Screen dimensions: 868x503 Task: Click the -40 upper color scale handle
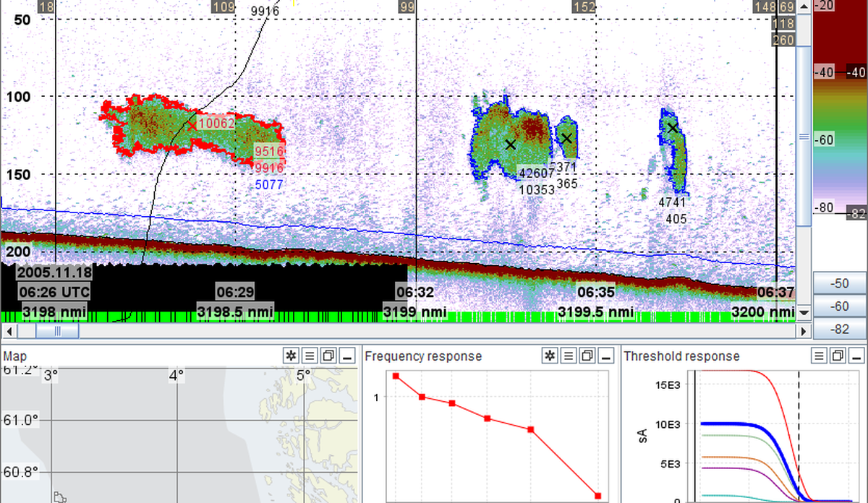tap(856, 72)
